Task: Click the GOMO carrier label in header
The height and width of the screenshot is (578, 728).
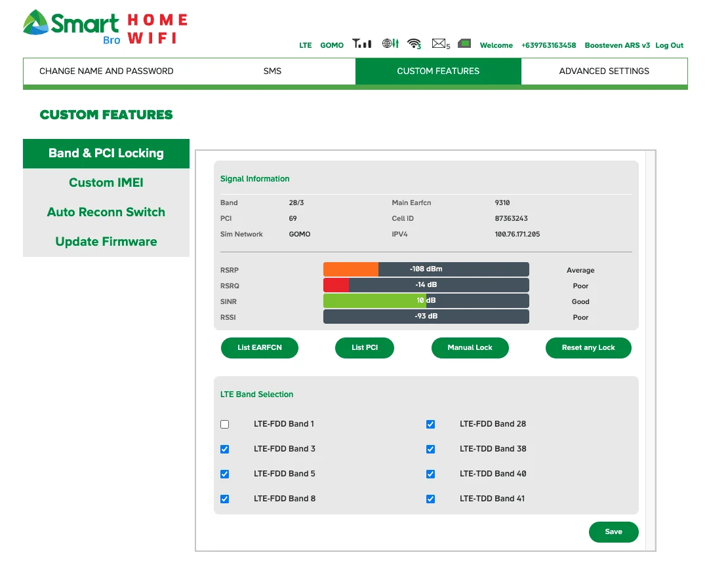Action: coord(332,45)
